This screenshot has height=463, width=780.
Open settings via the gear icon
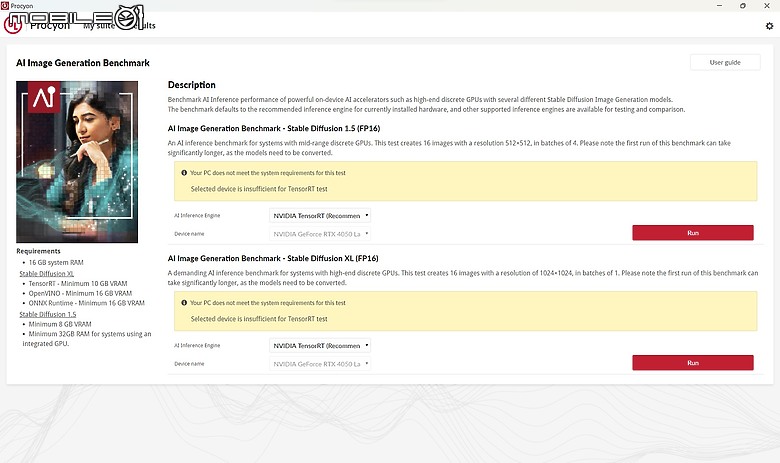[769, 26]
